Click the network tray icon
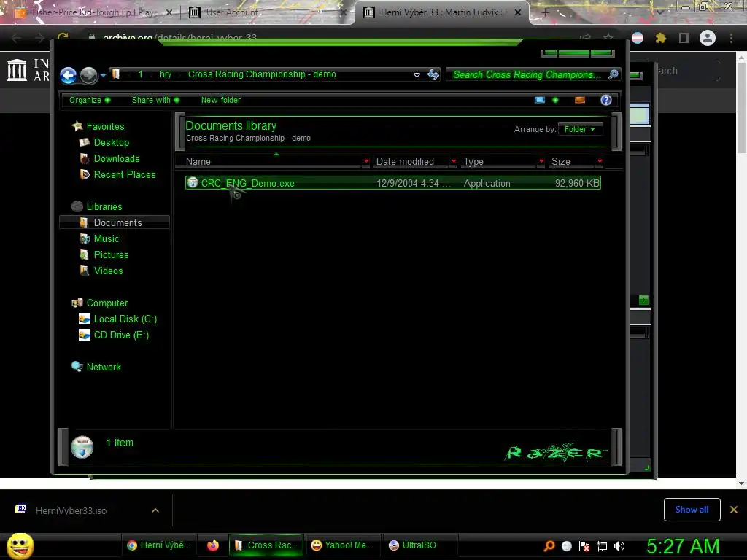The width and height of the screenshot is (747, 560). pyautogui.click(x=602, y=546)
